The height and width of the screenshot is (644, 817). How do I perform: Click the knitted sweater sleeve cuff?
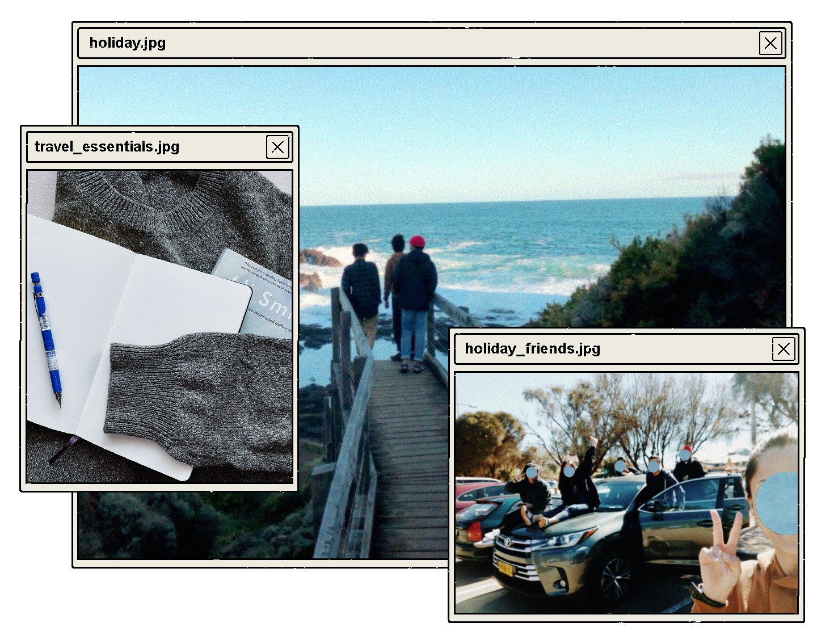136,392
